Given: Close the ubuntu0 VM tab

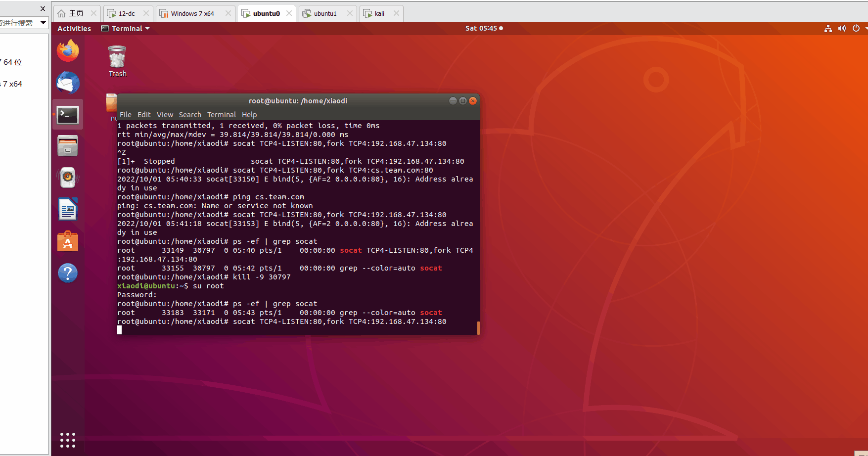Looking at the screenshot, I should coord(289,13).
